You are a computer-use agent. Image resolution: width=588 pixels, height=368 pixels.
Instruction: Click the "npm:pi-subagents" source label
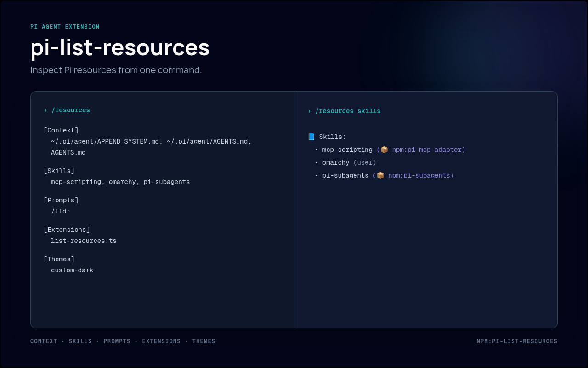point(419,176)
